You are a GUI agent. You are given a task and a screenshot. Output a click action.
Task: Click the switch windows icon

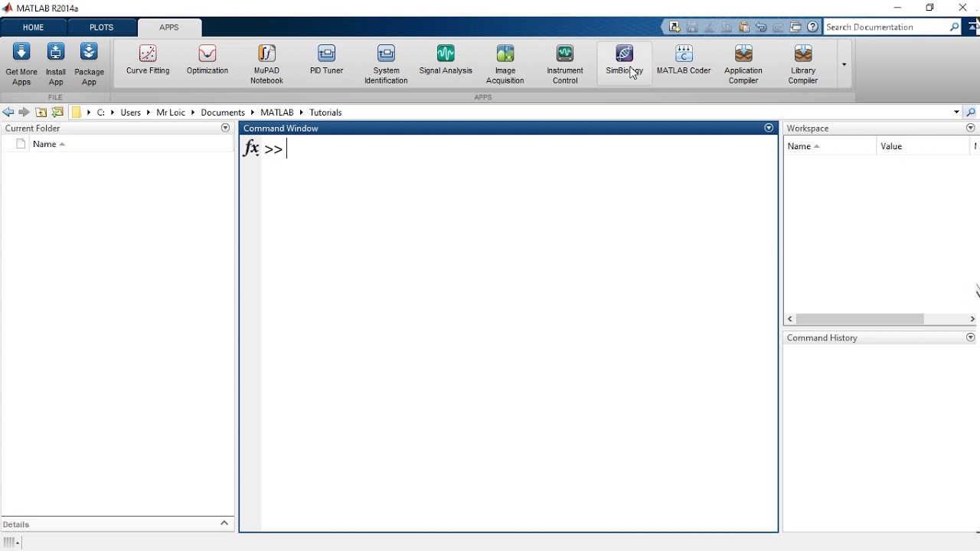(x=796, y=27)
